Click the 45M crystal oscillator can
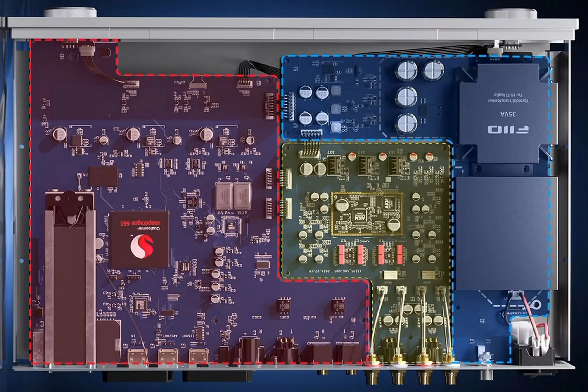Viewport: 588px width, 392px height. click(x=224, y=196)
